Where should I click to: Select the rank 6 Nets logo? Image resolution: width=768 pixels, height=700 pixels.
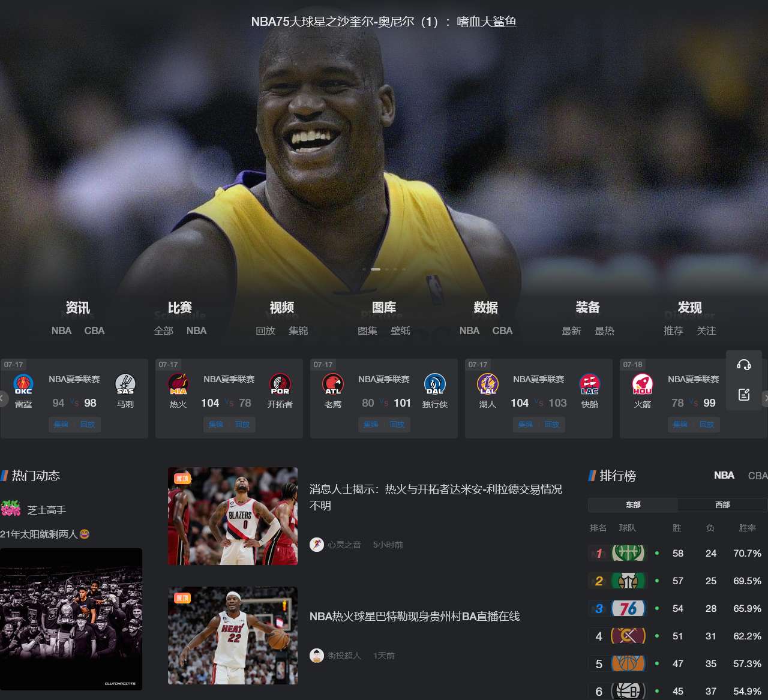pos(628,691)
